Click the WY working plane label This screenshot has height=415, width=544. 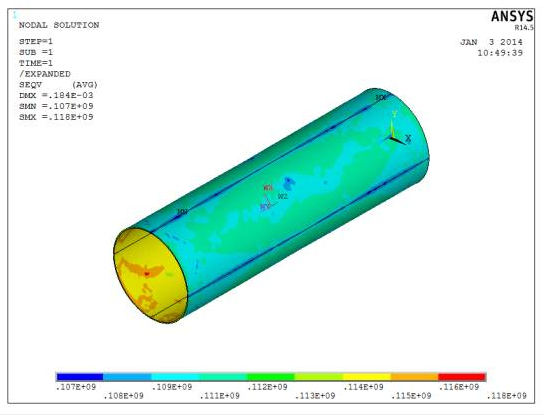tap(265, 206)
